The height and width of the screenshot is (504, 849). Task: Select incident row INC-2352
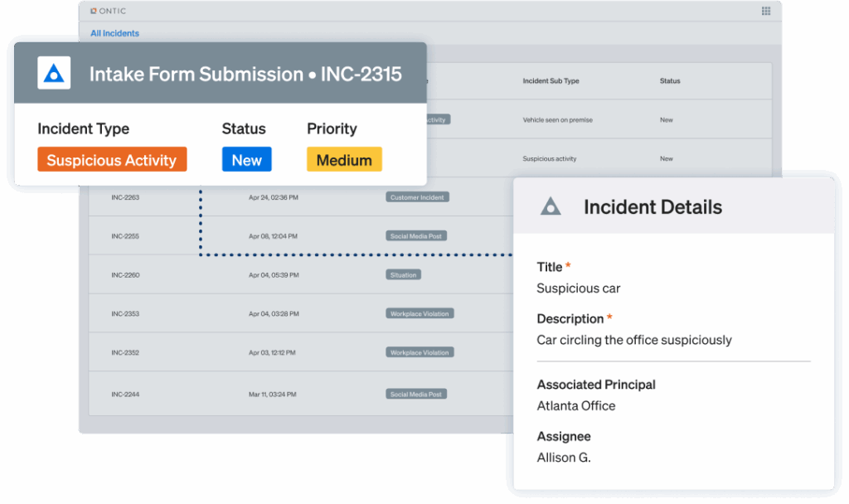pyautogui.click(x=301, y=352)
